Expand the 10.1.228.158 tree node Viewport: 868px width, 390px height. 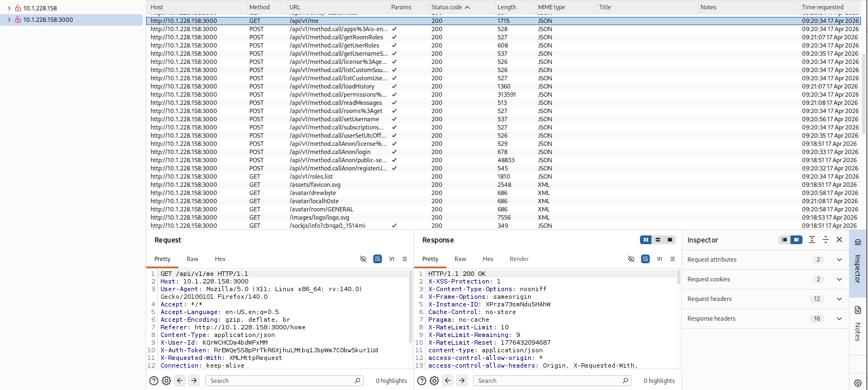[x=9, y=8]
